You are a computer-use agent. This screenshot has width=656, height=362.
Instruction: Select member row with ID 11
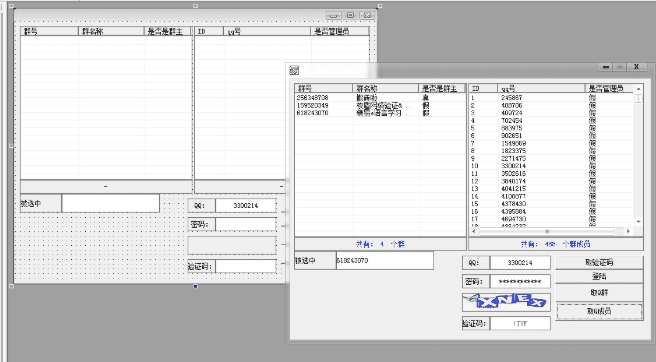coord(551,174)
